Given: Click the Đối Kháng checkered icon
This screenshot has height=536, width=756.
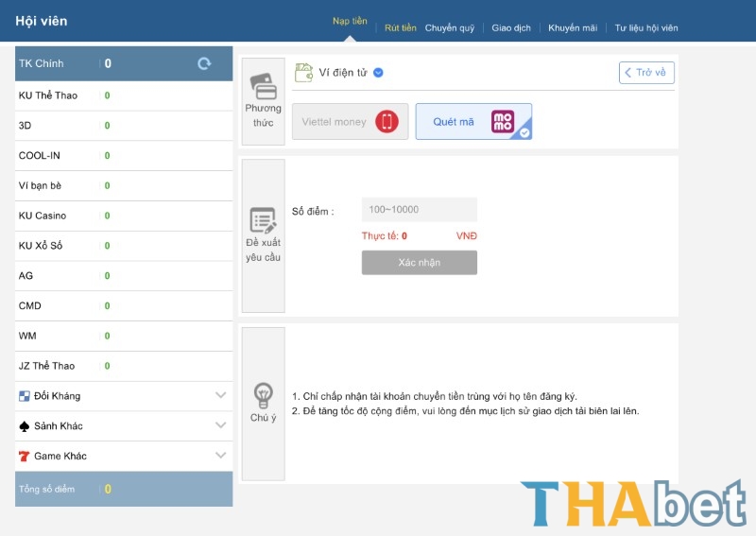Looking at the screenshot, I should pyautogui.click(x=25, y=396).
